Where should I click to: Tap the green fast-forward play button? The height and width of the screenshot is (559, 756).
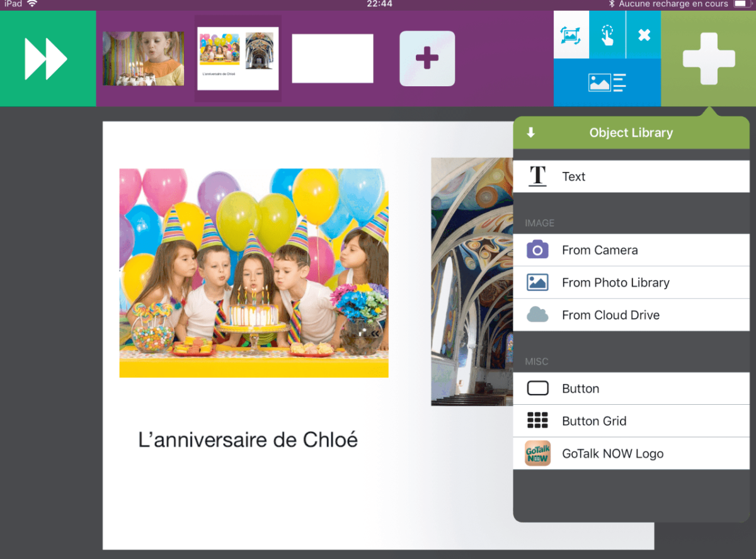47,59
